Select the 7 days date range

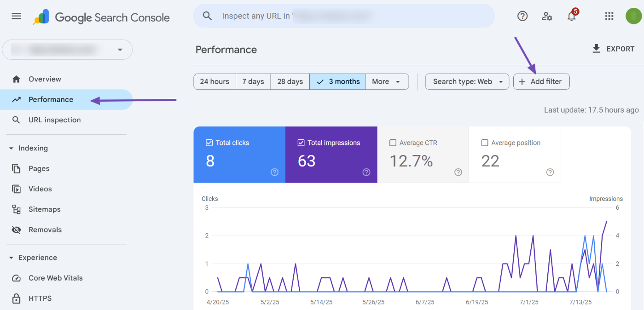coord(253,81)
